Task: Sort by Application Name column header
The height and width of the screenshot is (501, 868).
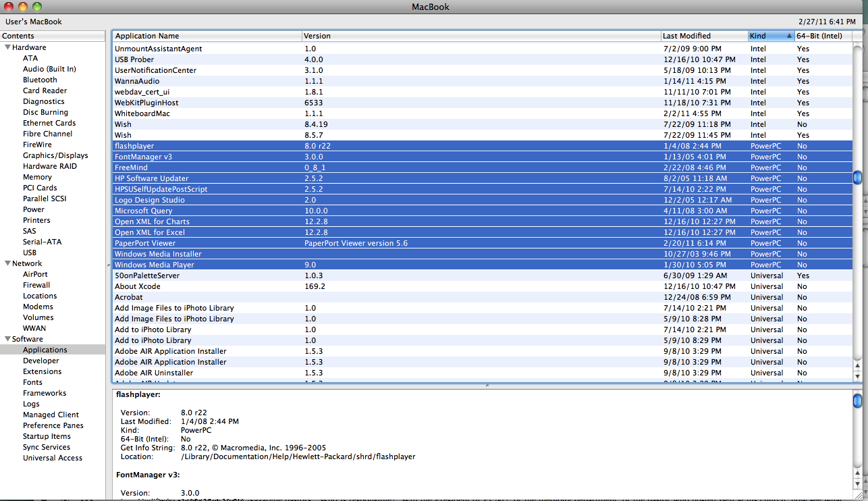Action: click(x=207, y=36)
